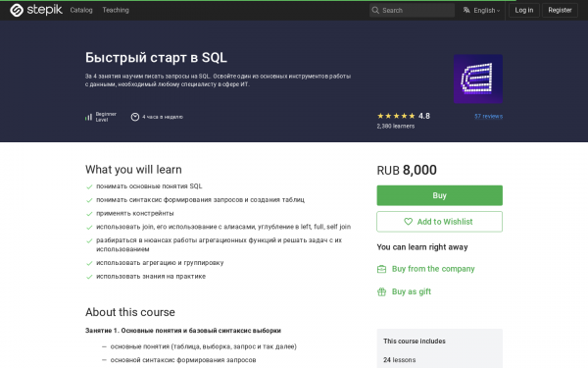The image size is (588, 368).
Task: Click 'You can learn right away' text
Action: 422,247
